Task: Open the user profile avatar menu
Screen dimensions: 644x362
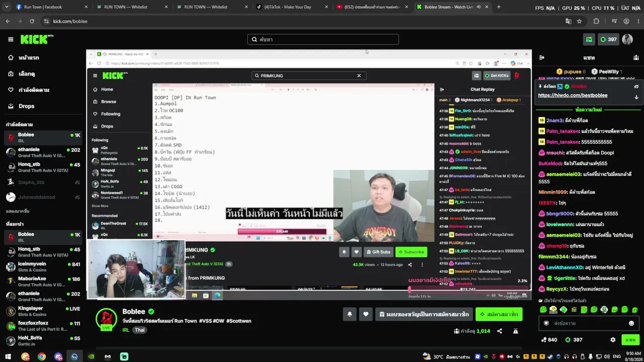Action: [627, 39]
